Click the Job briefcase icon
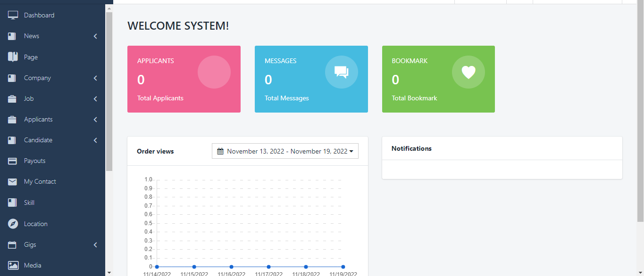The image size is (644, 276). (x=13, y=99)
